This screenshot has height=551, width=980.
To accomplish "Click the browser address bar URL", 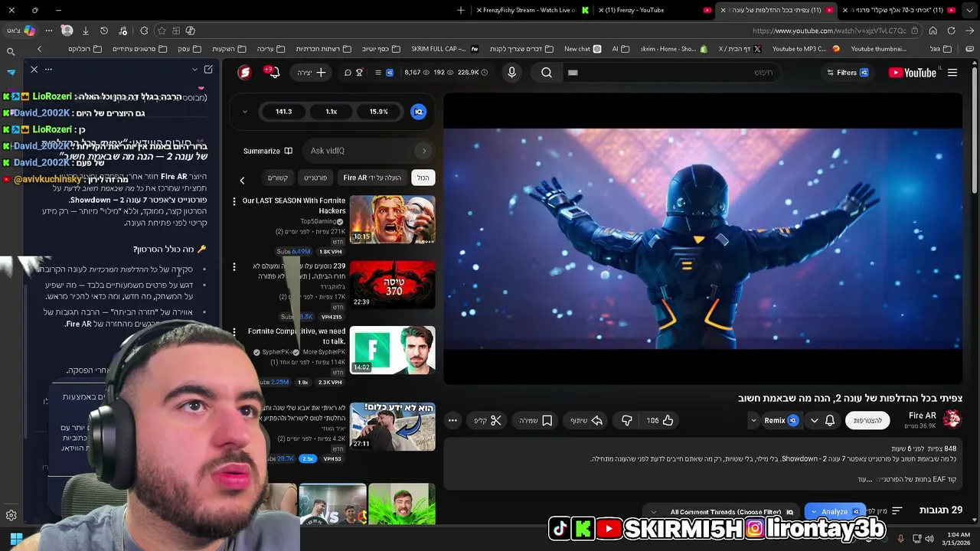I will point(829,31).
